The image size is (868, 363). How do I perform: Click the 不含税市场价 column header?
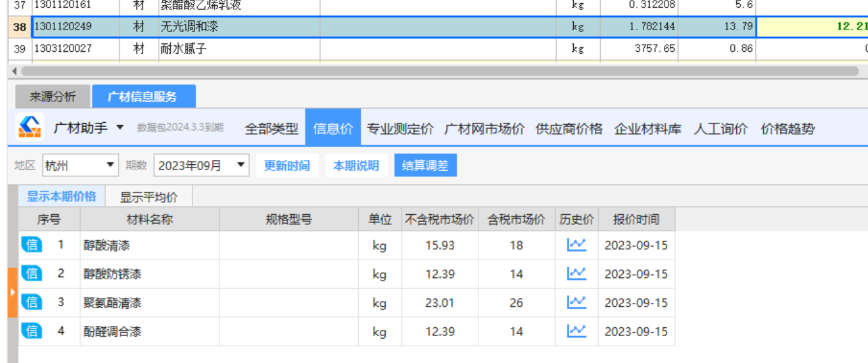(440, 219)
